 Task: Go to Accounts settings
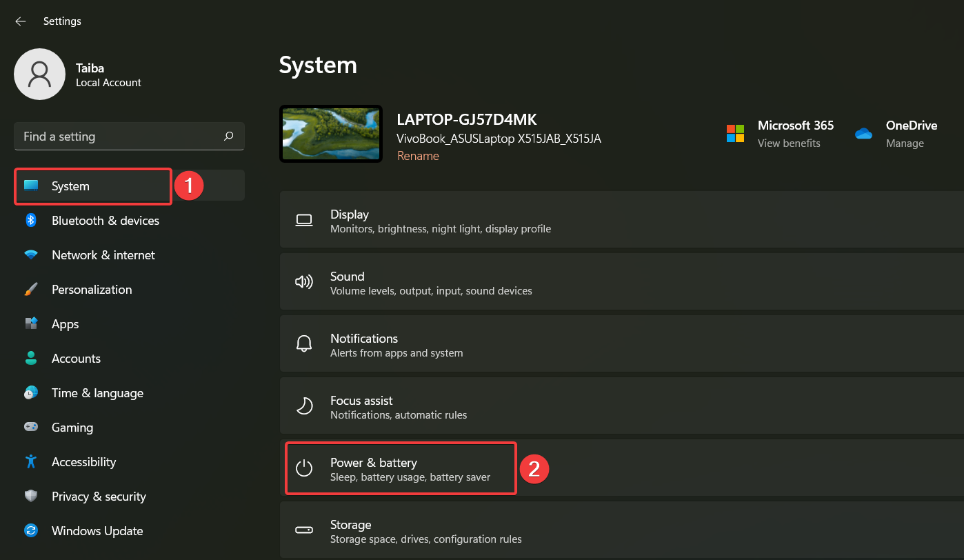[x=76, y=359]
